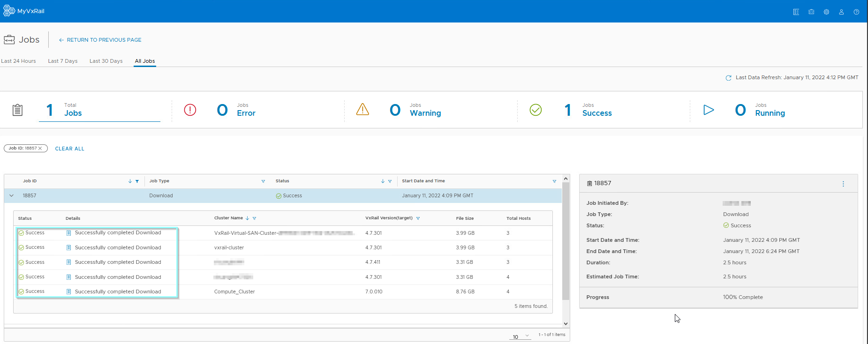Open the user profile icon
The width and height of the screenshot is (868, 344).
pos(841,12)
